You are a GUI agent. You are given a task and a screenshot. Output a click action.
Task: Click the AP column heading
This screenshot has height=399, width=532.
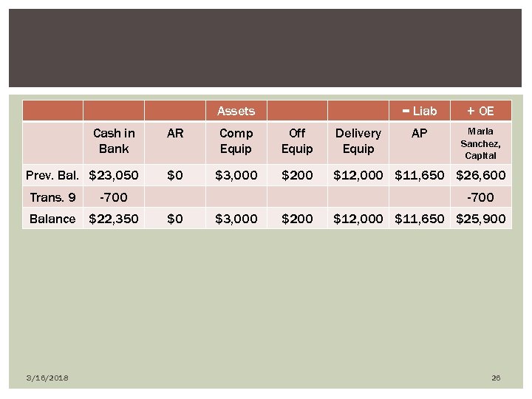click(x=419, y=133)
